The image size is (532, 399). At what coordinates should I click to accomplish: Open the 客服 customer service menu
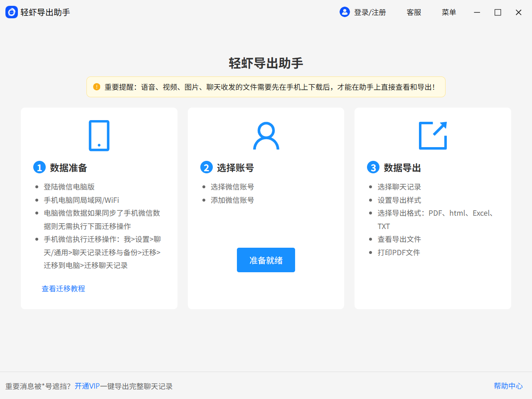click(x=414, y=12)
